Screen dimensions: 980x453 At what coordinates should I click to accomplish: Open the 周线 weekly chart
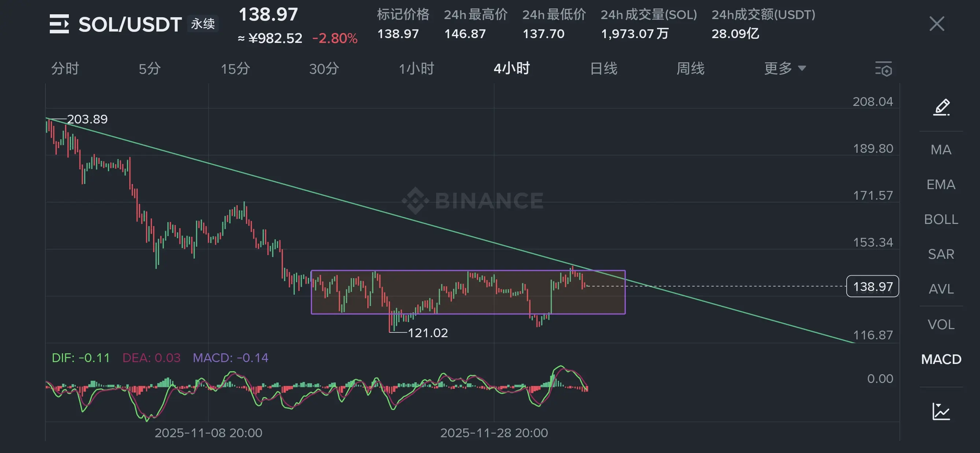[x=690, y=69]
